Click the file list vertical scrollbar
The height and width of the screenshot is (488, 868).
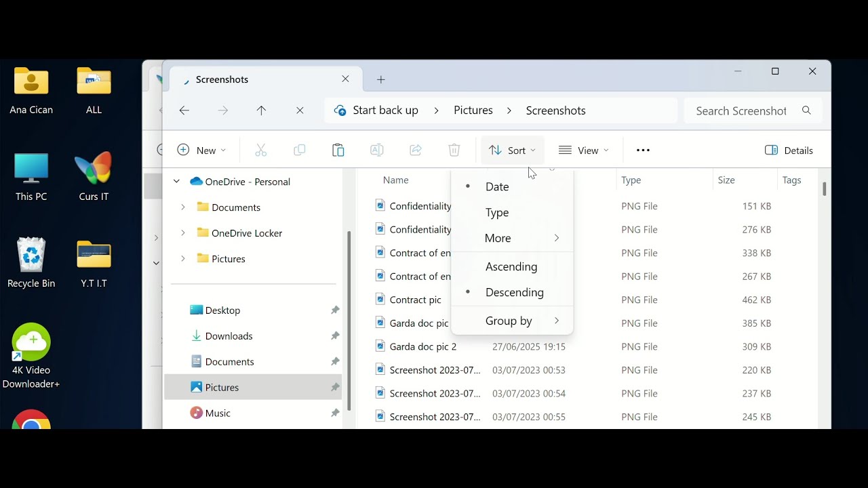[x=825, y=189]
